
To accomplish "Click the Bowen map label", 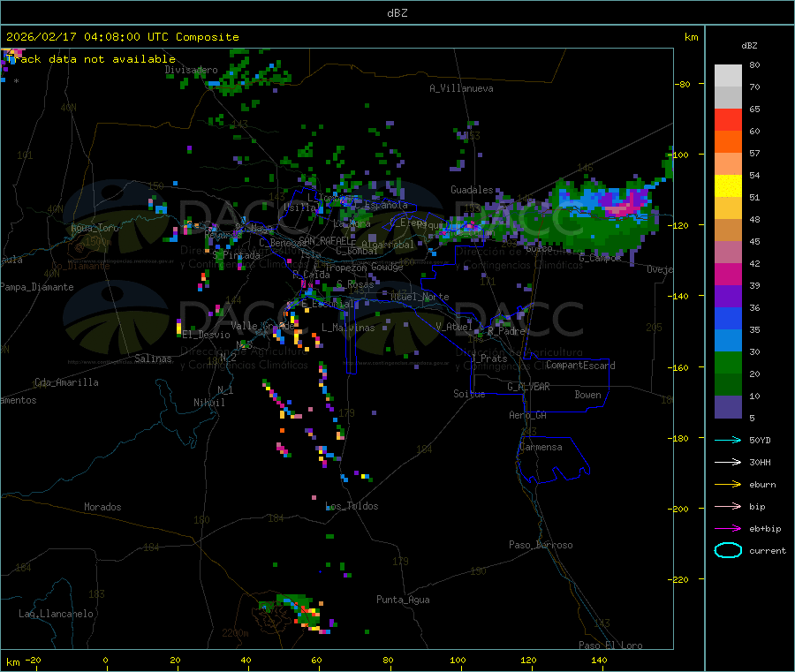I will click(x=587, y=395).
